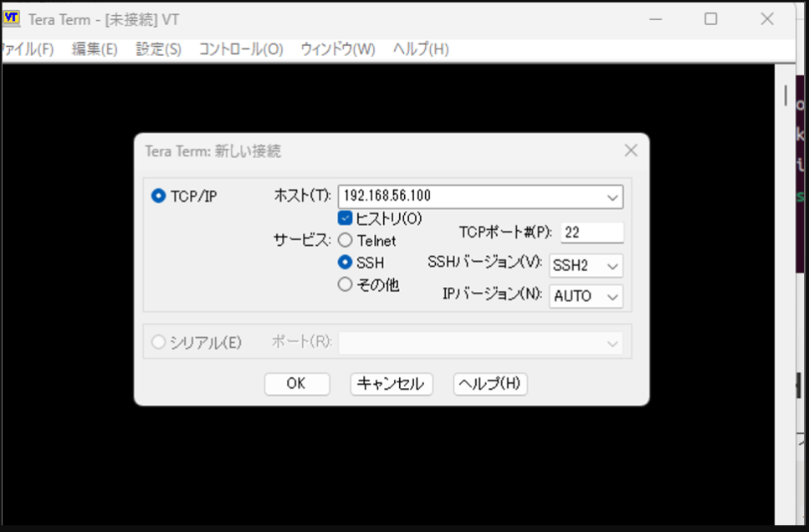Choose the その他 service option
Screen dimensions: 809x532
point(346,284)
